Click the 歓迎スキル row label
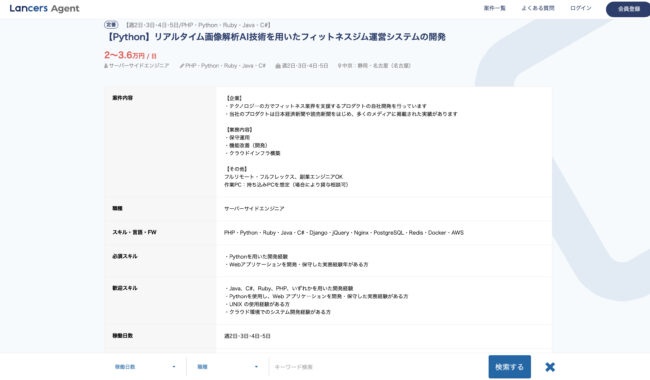 [x=124, y=288]
